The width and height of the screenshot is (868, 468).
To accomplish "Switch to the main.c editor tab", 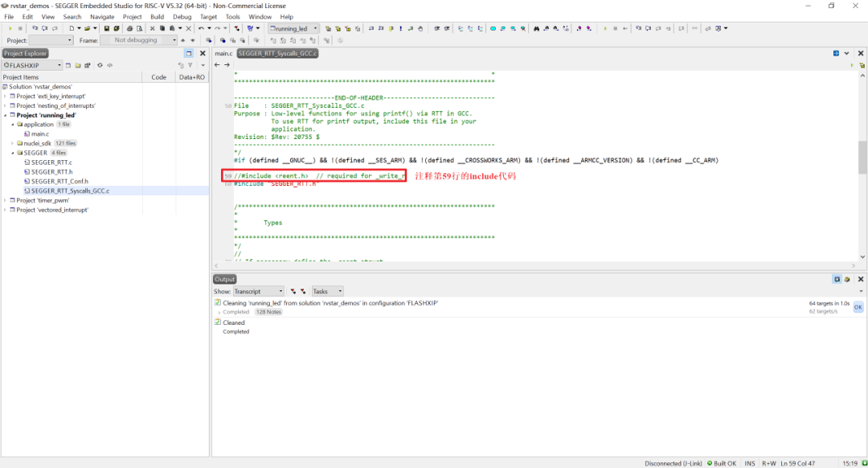I will 223,53.
